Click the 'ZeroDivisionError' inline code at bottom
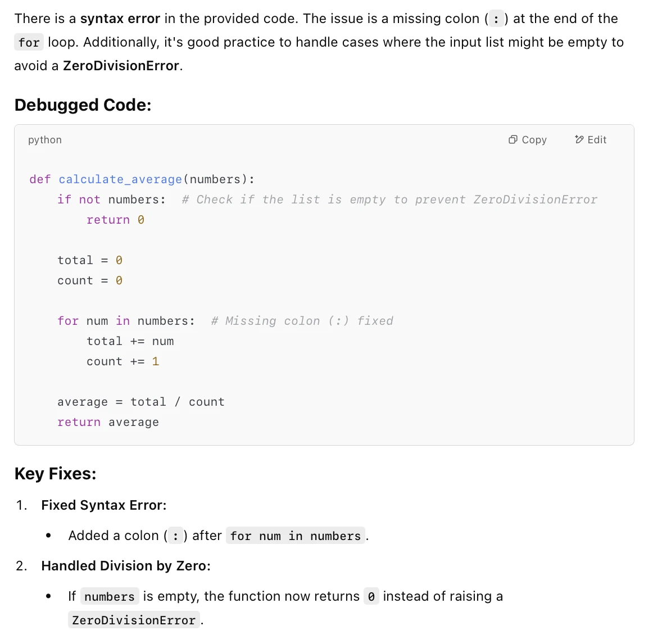The width and height of the screenshot is (653, 644). pos(134,620)
